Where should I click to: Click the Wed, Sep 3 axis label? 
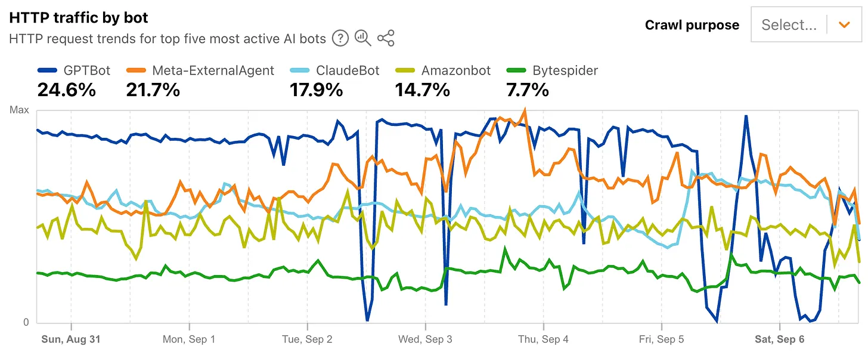tap(426, 340)
